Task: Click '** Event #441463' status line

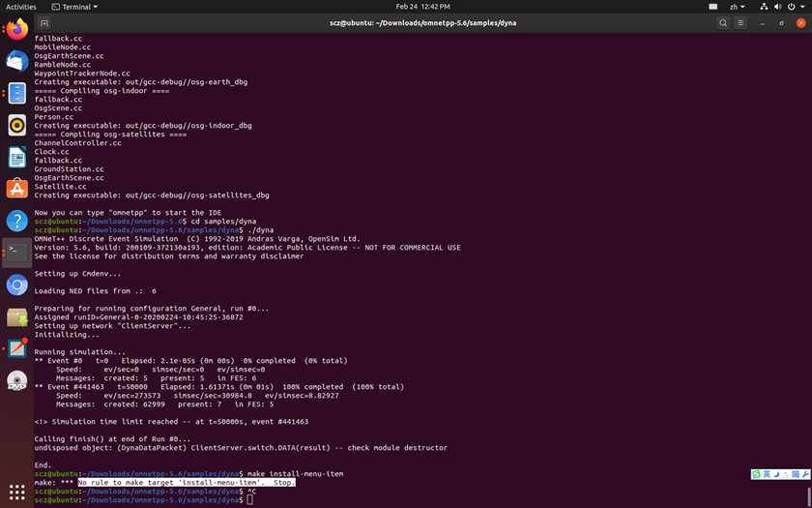Action: (219, 387)
